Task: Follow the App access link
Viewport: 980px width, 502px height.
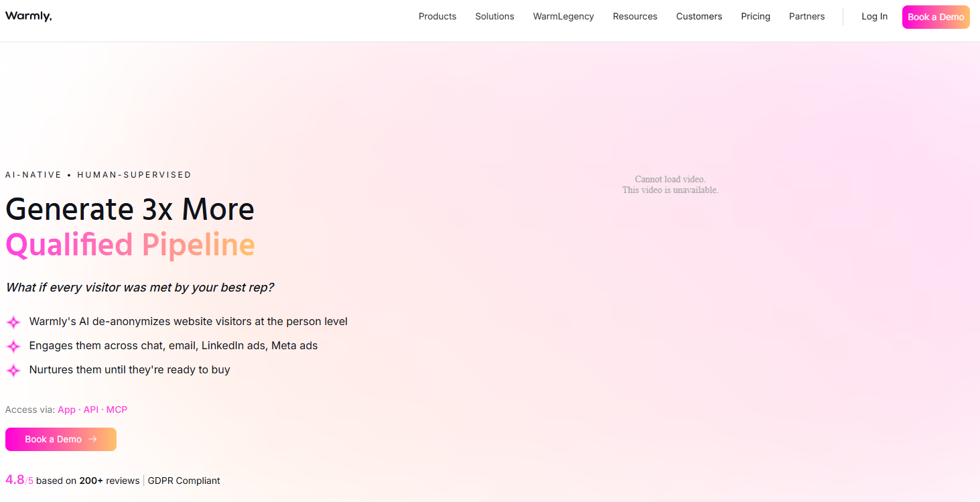Action: pos(67,410)
